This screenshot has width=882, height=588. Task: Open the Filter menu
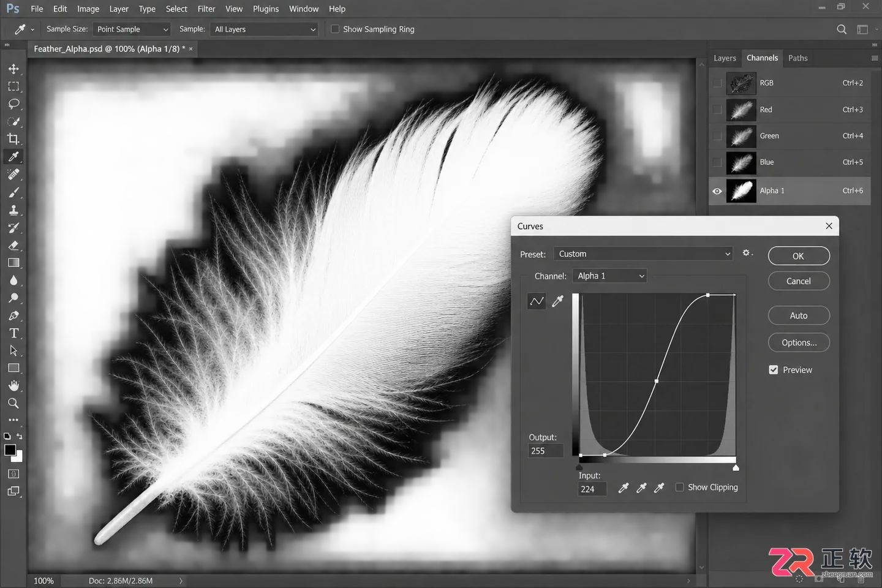tap(206, 9)
